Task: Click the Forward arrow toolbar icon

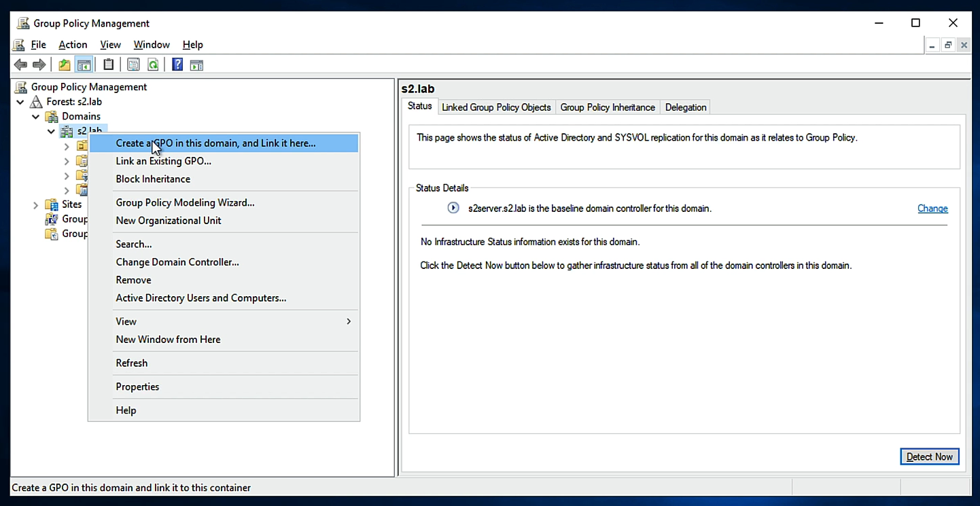Action: click(x=39, y=65)
